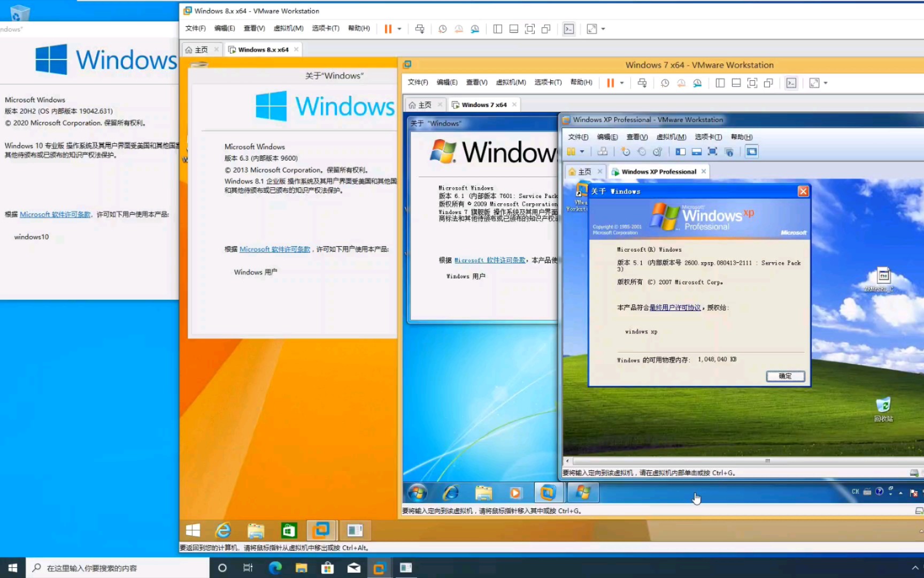
Task: Open 查看(V) menu in Windows 7 VMware
Action: point(476,82)
